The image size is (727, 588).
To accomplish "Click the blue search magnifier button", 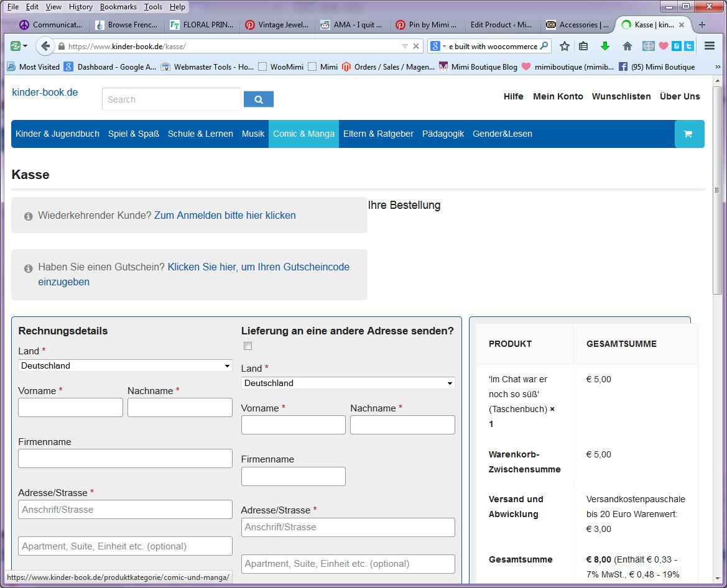I will click(259, 99).
